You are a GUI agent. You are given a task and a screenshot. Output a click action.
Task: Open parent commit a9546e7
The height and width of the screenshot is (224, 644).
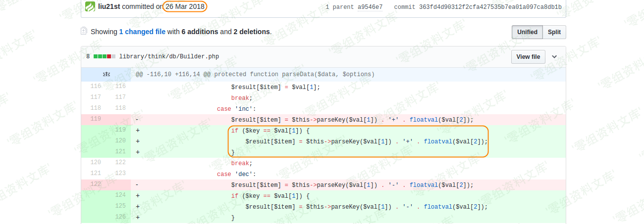pos(370,7)
